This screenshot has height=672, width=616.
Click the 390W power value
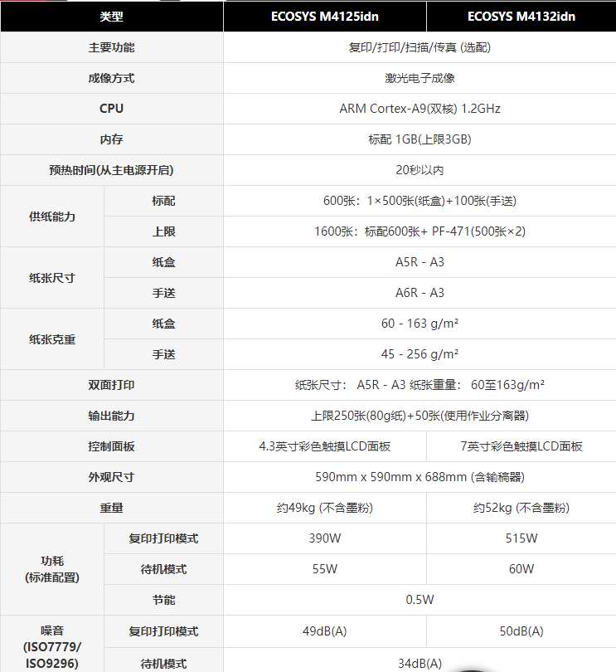[x=325, y=538]
